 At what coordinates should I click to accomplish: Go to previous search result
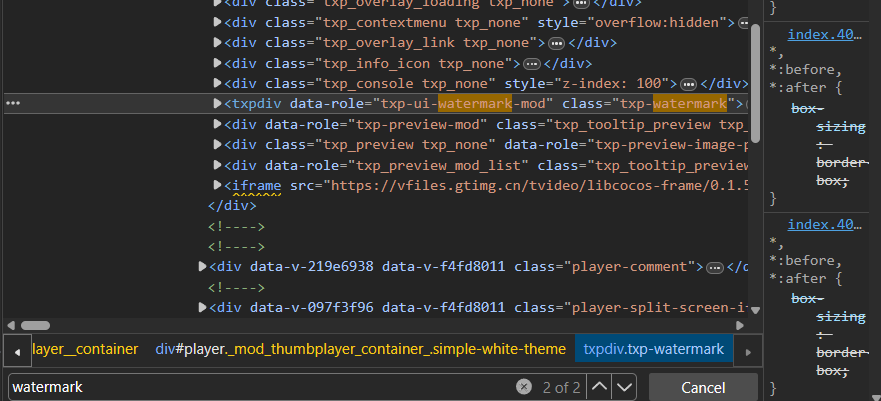pos(600,387)
